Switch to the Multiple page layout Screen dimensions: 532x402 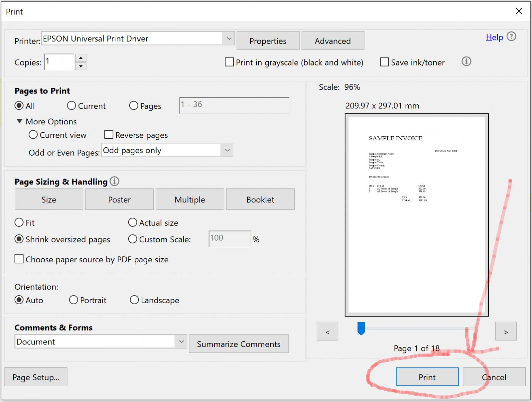(x=189, y=199)
